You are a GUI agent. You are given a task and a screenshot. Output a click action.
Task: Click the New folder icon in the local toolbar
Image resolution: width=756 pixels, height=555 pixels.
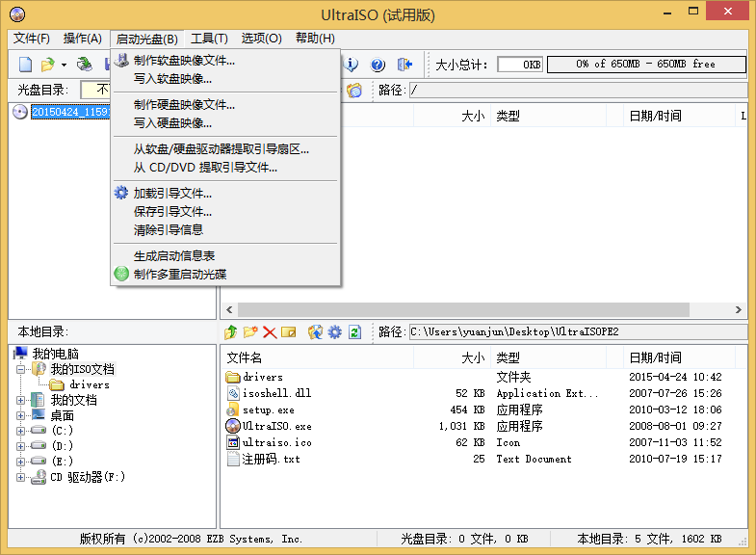pyautogui.click(x=250, y=331)
